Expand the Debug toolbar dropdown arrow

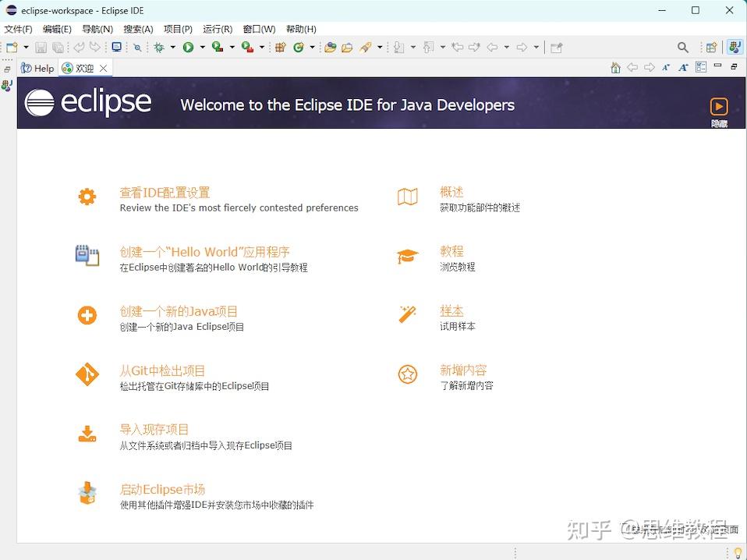pos(172,48)
